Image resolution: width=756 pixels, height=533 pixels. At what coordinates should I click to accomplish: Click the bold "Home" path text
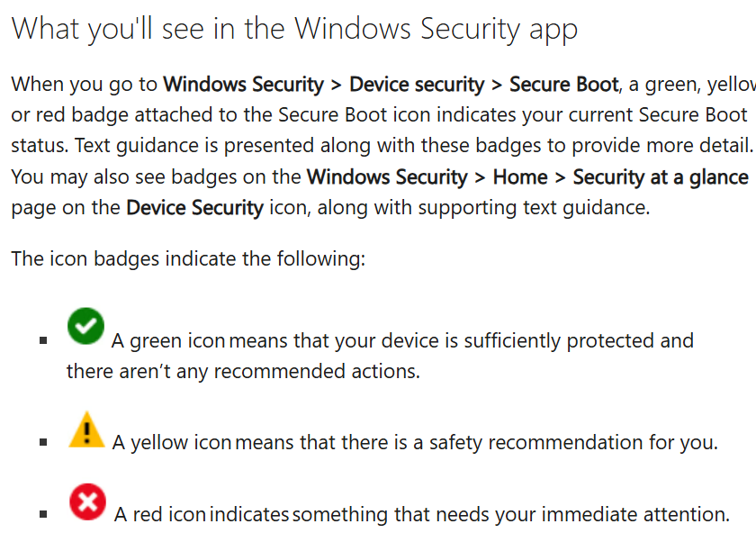pyautogui.click(x=519, y=176)
